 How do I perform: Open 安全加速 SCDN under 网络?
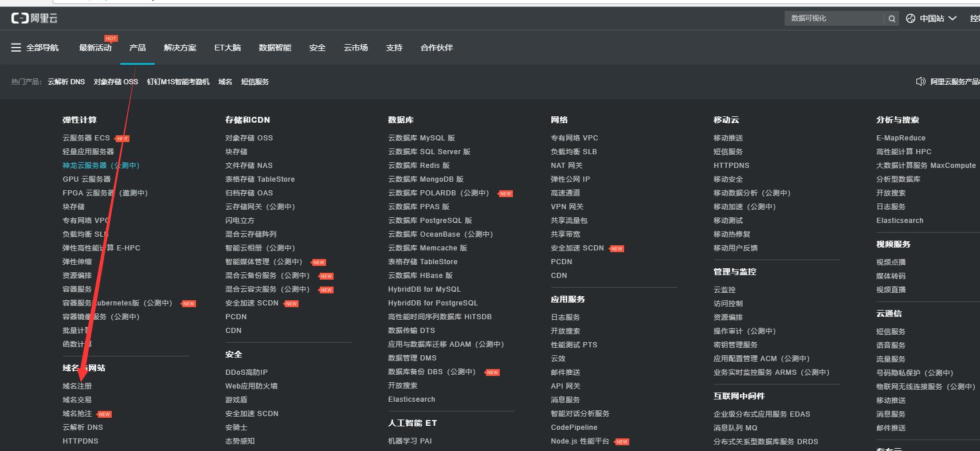pyautogui.click(x=577, y=248)
